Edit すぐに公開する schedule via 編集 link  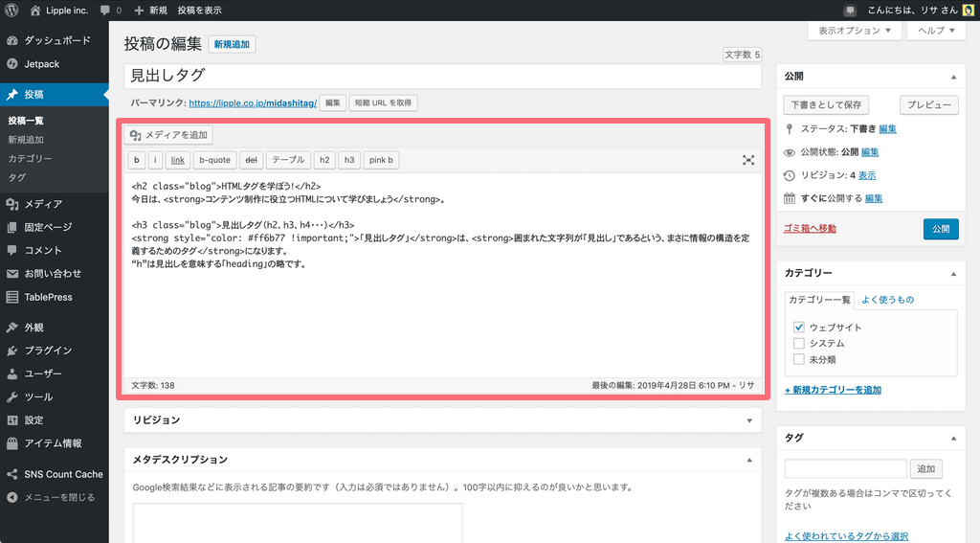(874, 198)
